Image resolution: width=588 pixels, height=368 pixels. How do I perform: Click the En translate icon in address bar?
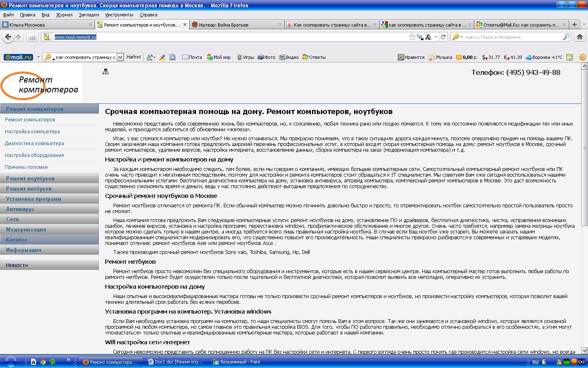click(420, 37)
